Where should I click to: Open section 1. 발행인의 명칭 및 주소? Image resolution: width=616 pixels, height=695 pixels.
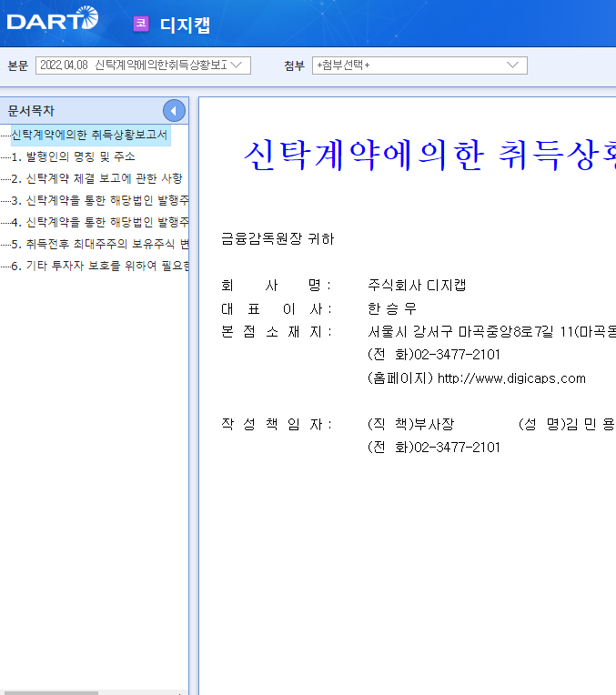click(x=73, y=156)
